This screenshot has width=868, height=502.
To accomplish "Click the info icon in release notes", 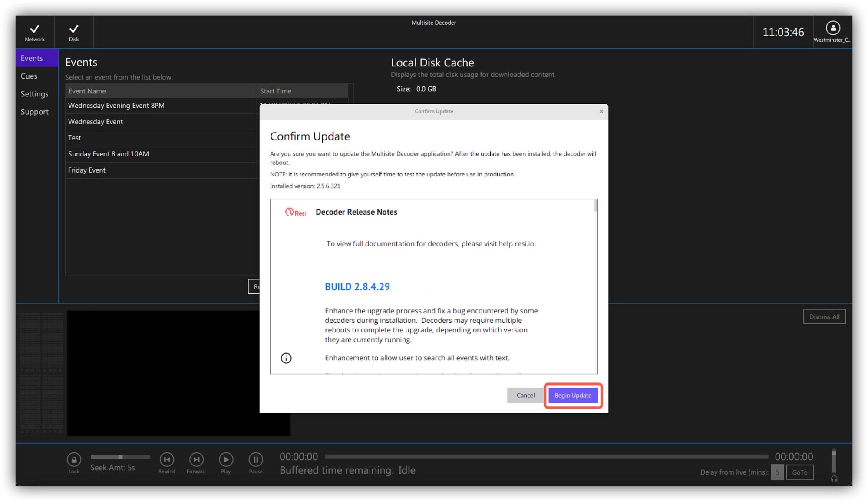I will pyautogui.click(x=286, y=358).
